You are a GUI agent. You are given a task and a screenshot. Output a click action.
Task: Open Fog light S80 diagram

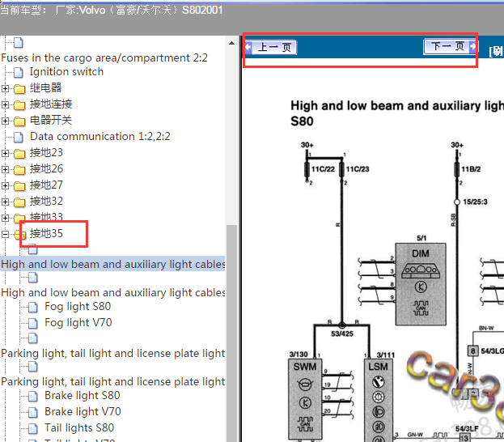[78, 307]
